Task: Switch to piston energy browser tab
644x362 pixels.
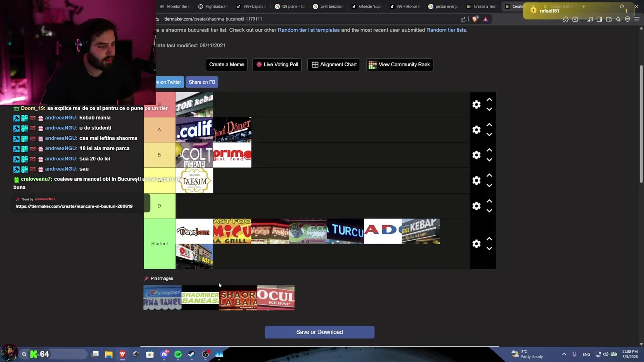Action: pyautogui.click(x=443, y=7)
